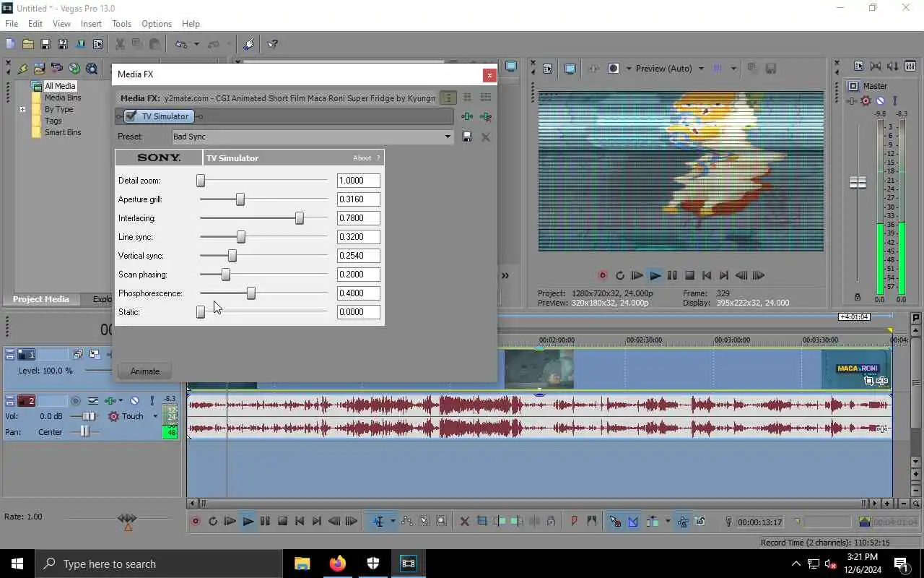Toggle Auto Ripple in bottom toolbar
The height and width of the screenshot is (578, 924).
(653, 521)
